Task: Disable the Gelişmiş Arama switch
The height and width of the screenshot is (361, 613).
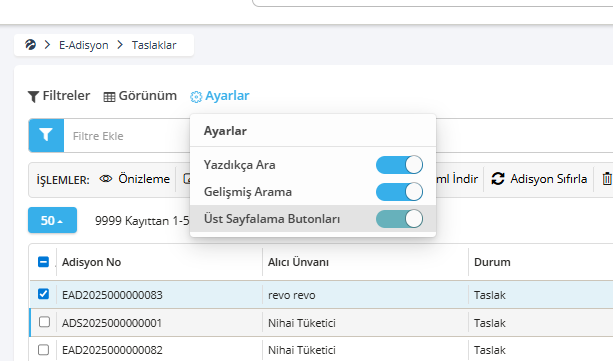Action: [399, 192]
